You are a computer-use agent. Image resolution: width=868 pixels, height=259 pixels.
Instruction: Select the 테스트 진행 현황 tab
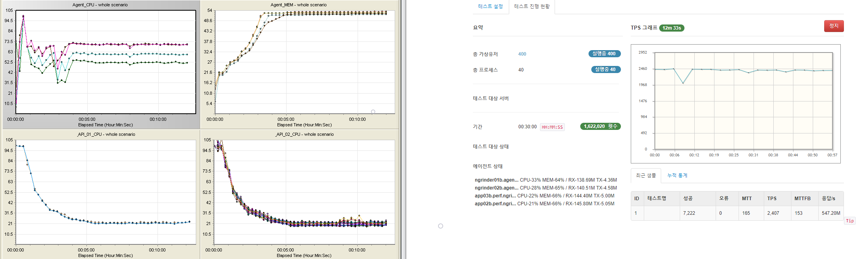(532, 7)
